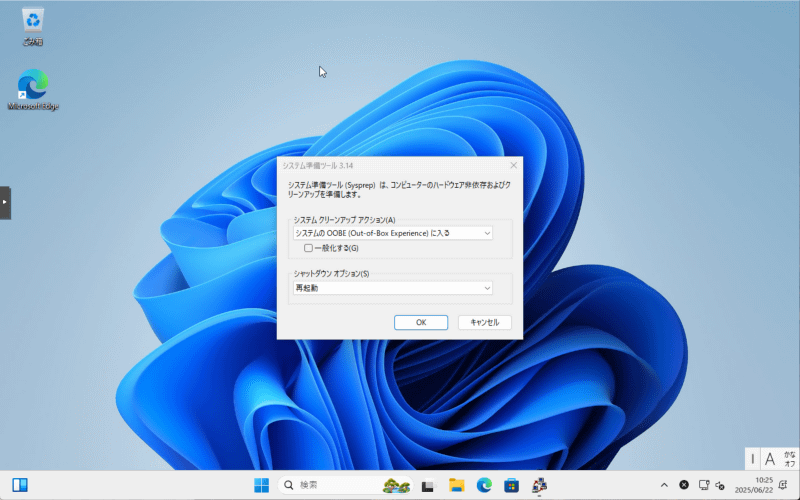Screen dimensions: 800x500
Task: Click the キャンセル button in the dialog
Action: coord(485,322)
